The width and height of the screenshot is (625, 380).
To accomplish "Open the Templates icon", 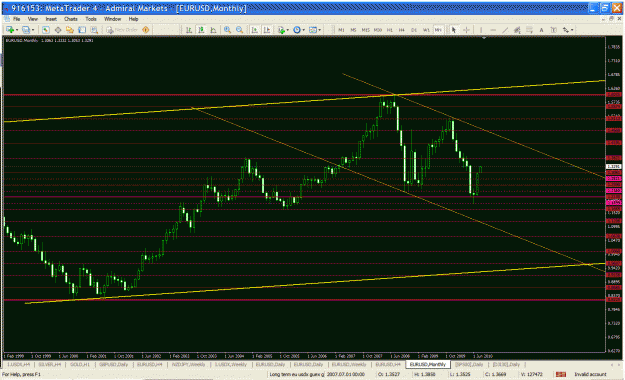I will click(x=313, y=30).
